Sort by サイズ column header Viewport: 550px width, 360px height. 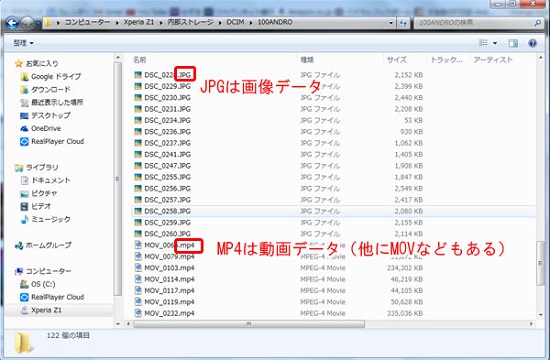(396, 60)
